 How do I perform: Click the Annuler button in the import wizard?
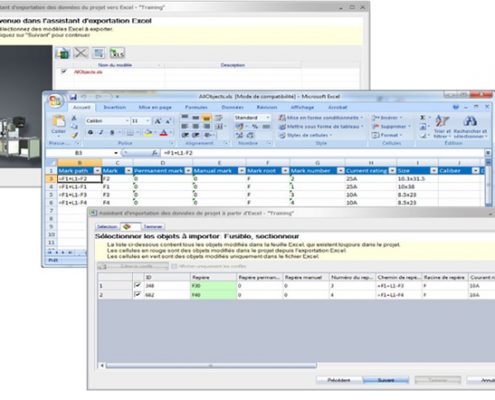[482, 380]
